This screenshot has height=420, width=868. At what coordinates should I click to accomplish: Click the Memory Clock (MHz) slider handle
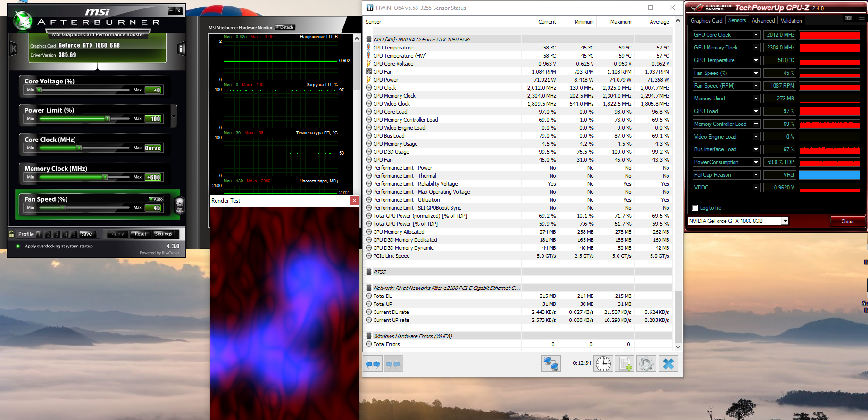(105, 177)
